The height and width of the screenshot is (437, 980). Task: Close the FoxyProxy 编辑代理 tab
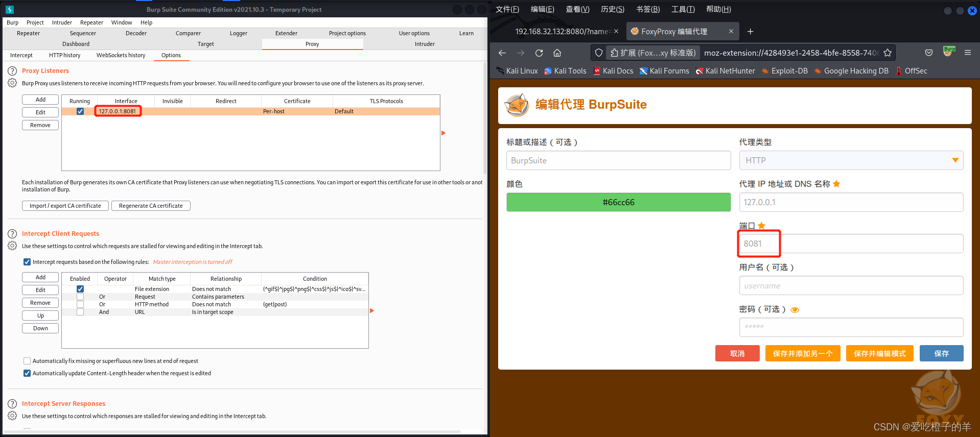click(x=731, y=31)
